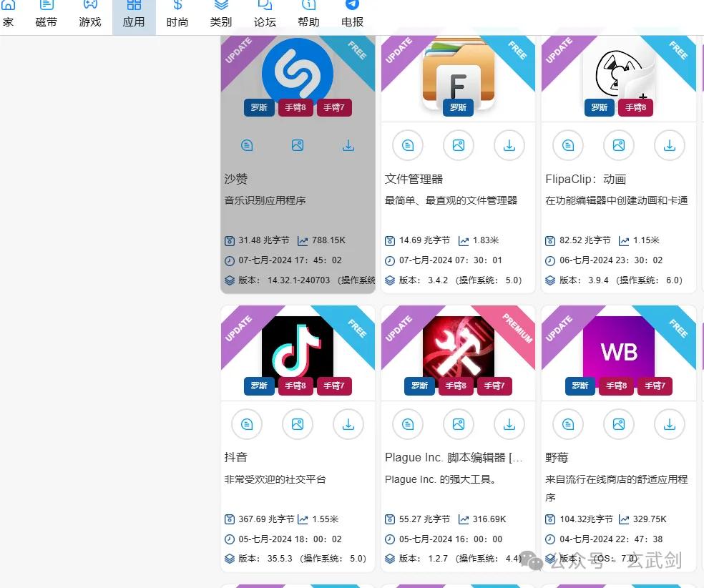The height and width of the screenshot is (588, 704).
Task: Download Plague Inc. 脚本编辑器 via download icon
Action: (509, 424)
